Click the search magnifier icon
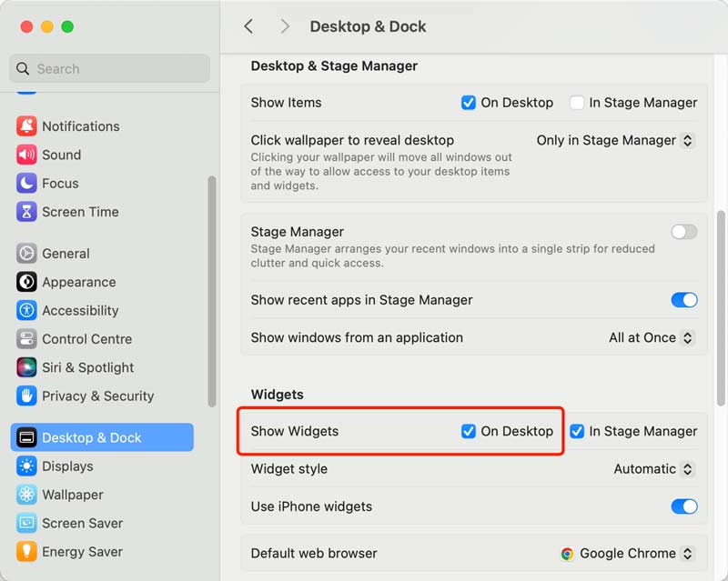This screenshot has width=728, height=581. [22, 69]
